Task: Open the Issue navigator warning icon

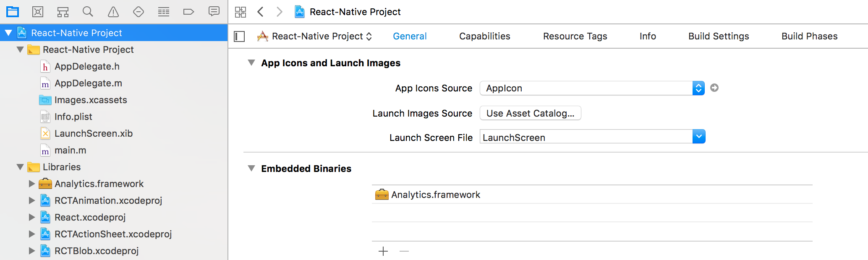Action: [x=113, y=12]
